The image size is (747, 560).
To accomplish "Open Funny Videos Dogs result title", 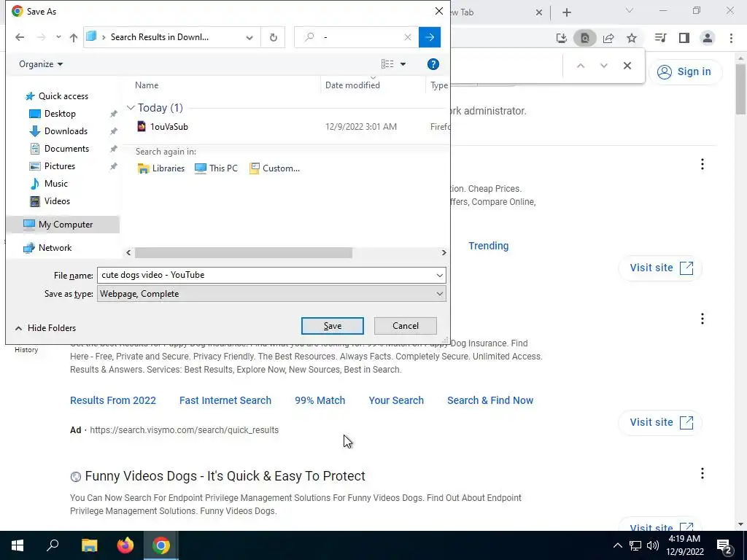I will tap(225, 476).
